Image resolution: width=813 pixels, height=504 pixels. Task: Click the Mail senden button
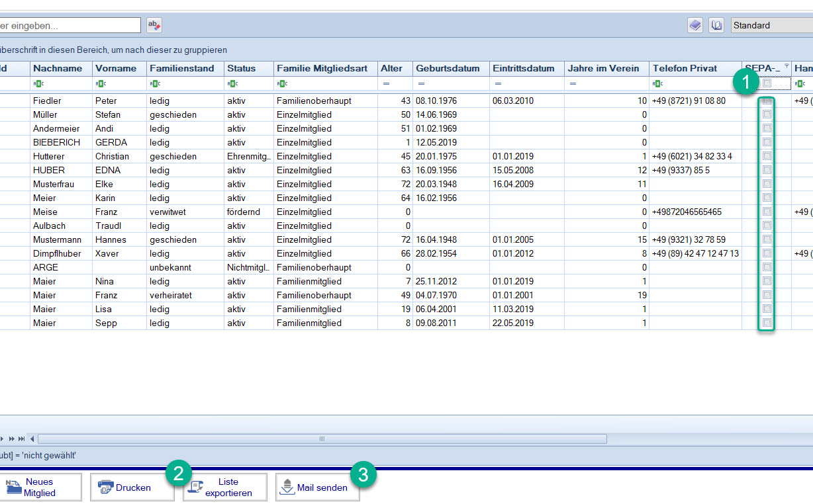tap(318, 487)
